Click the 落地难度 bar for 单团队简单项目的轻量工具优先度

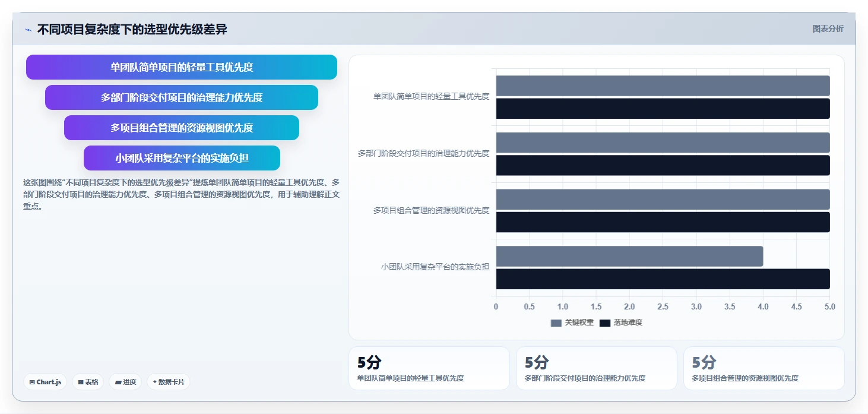663,109
